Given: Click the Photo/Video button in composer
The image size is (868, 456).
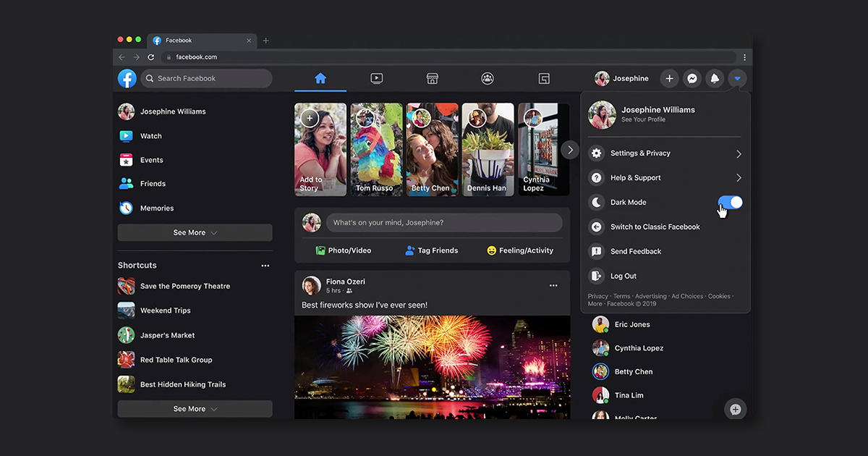Looking at the screenshot, I should pos(344,250).
